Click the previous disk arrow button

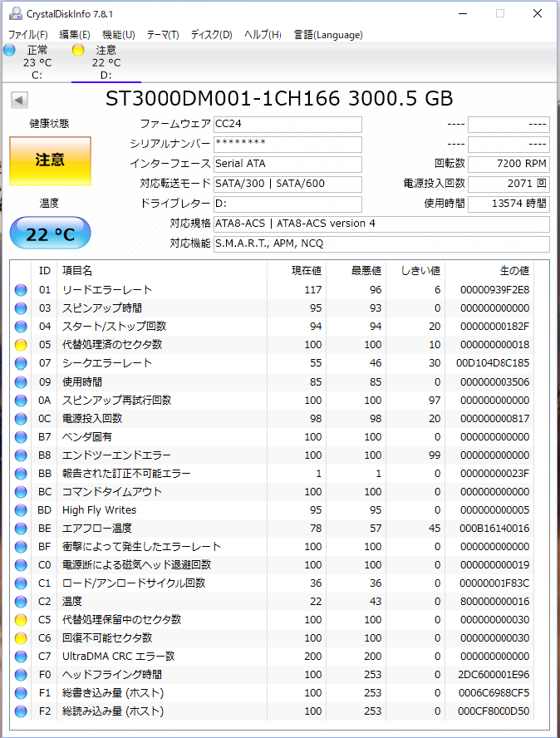click(18, 100)
